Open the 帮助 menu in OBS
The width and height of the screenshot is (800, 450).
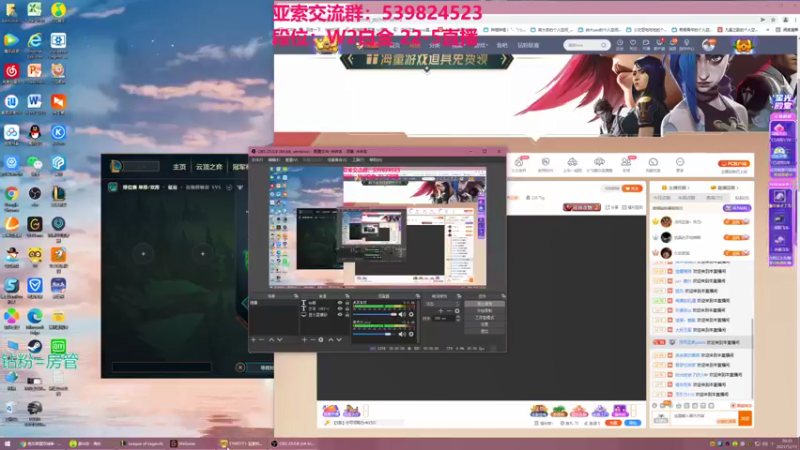click(376, 160)
